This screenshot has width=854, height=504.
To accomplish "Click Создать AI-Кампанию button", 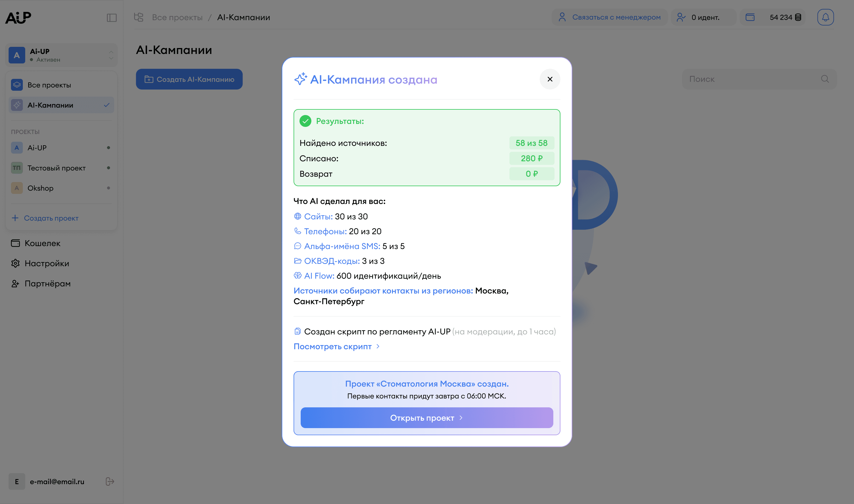I will point(189,79).
